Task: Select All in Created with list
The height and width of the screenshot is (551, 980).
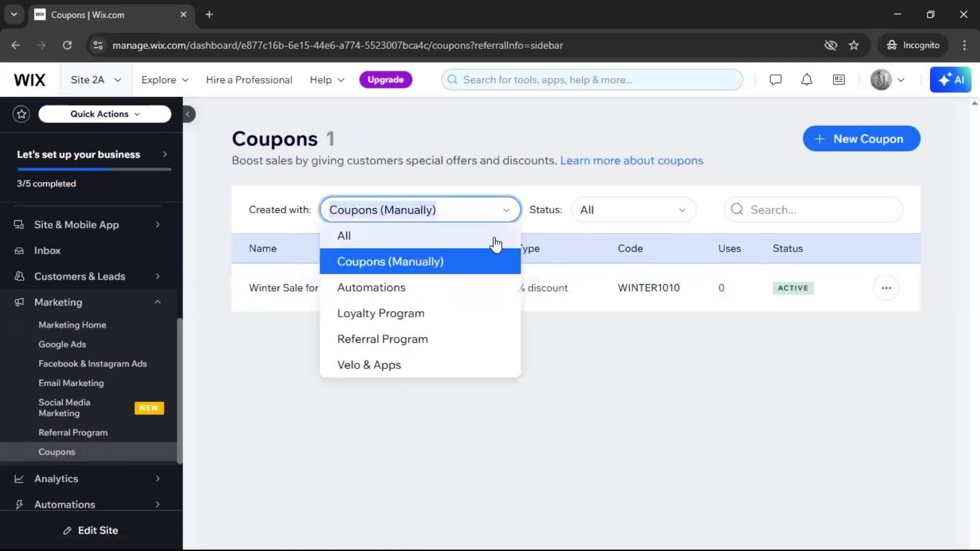Action: [x=420, y=235]
